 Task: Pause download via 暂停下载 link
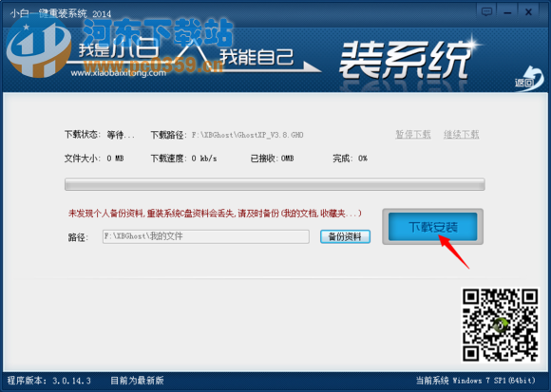click(x=413, y=135)
